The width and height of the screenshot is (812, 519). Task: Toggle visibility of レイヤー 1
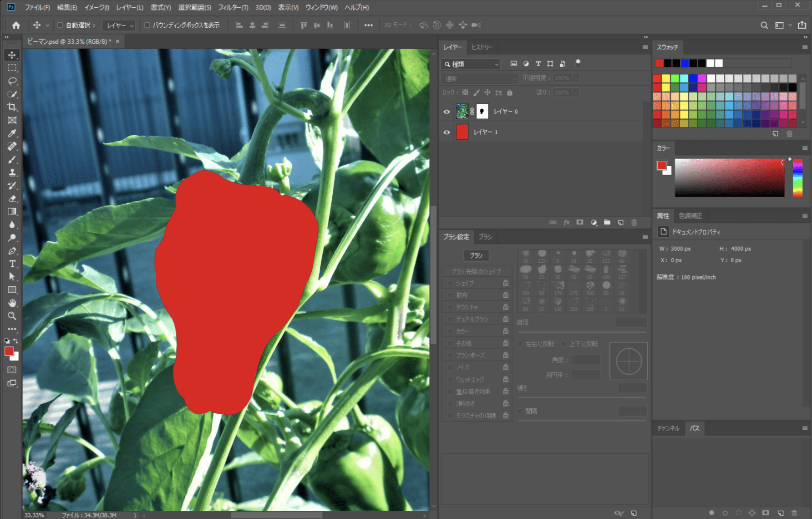click(447, 132)
